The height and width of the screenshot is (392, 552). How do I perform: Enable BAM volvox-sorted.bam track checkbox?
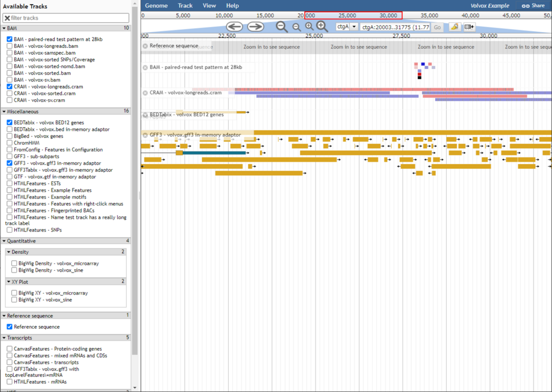pos(9,73)
